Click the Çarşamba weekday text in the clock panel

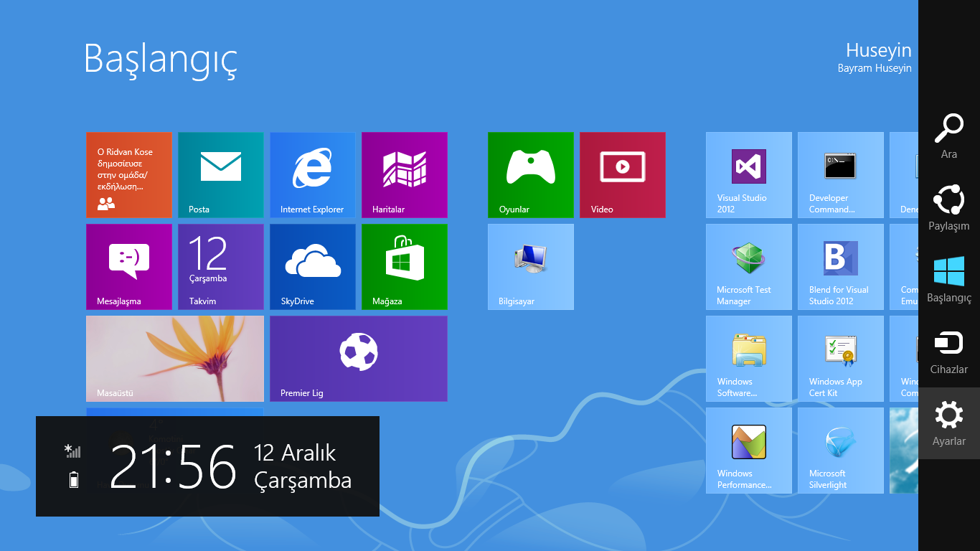click(303, 481)
